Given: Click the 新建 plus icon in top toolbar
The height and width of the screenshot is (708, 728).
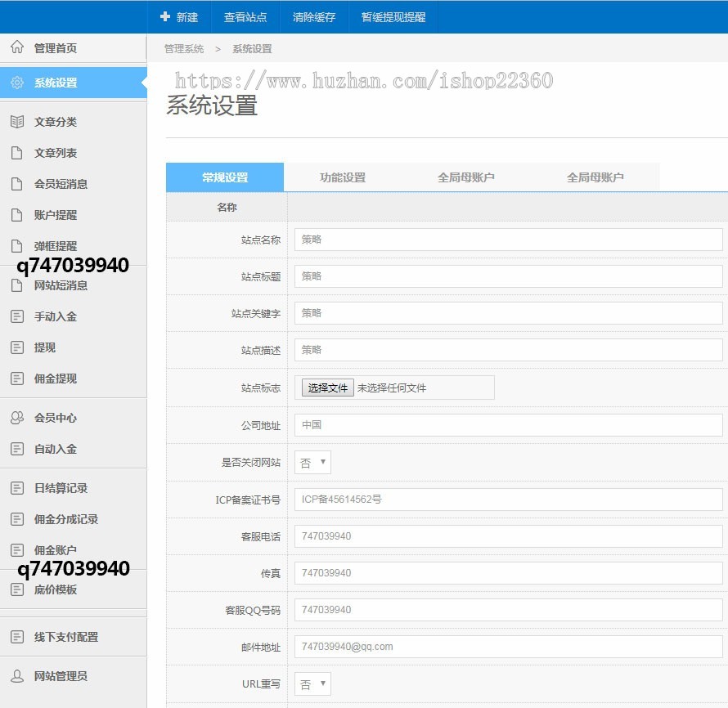Looking at the screenshot, I should 166,16.
